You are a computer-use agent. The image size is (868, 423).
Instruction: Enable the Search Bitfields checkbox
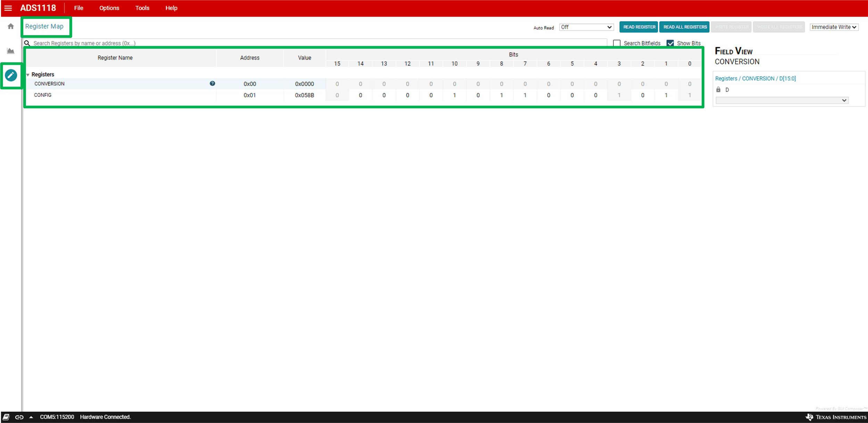[617, 43]
